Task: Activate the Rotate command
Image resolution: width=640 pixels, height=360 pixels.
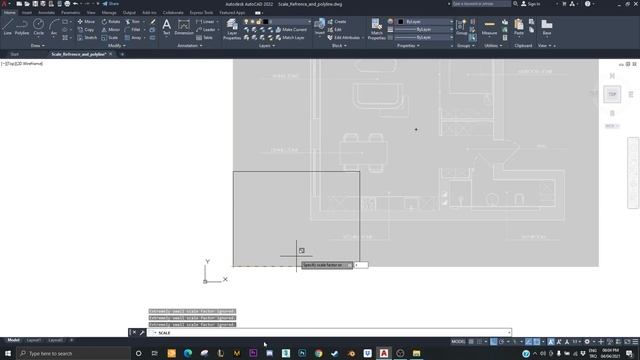Action: point(111,22)
